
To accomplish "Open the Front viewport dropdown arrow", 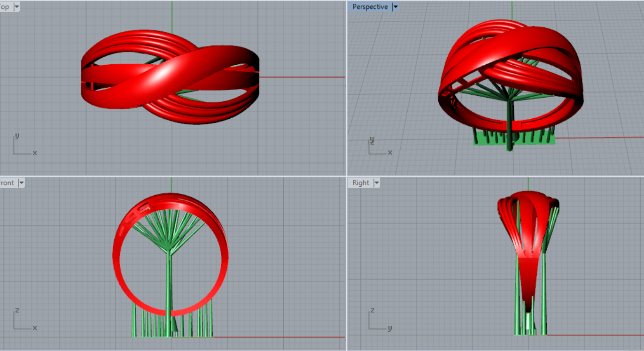I will 21,183.
